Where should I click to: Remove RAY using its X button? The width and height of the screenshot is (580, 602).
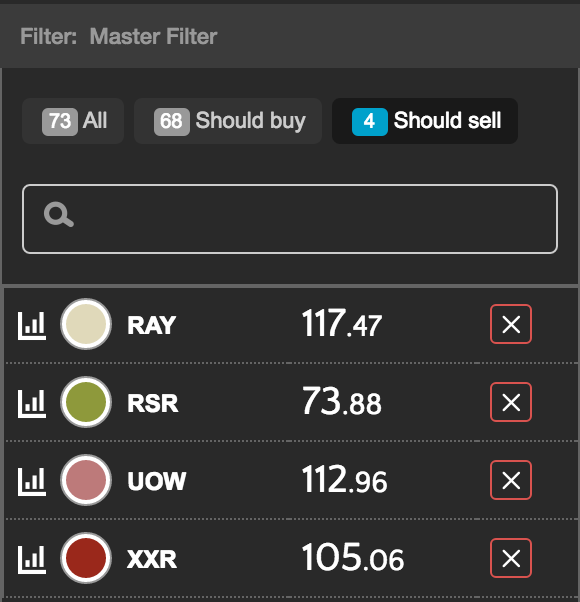(x=511, y=324)
